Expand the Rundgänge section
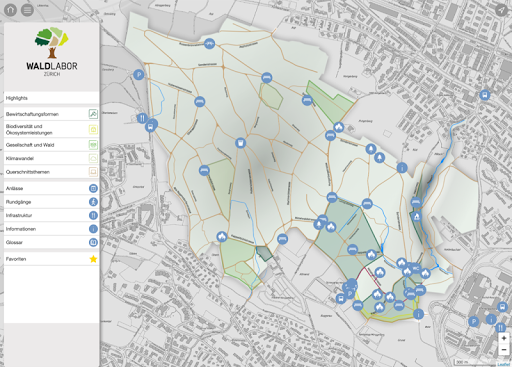Viewport: 512px width, 367px height. pyautogui.click(x=51, y=202)
